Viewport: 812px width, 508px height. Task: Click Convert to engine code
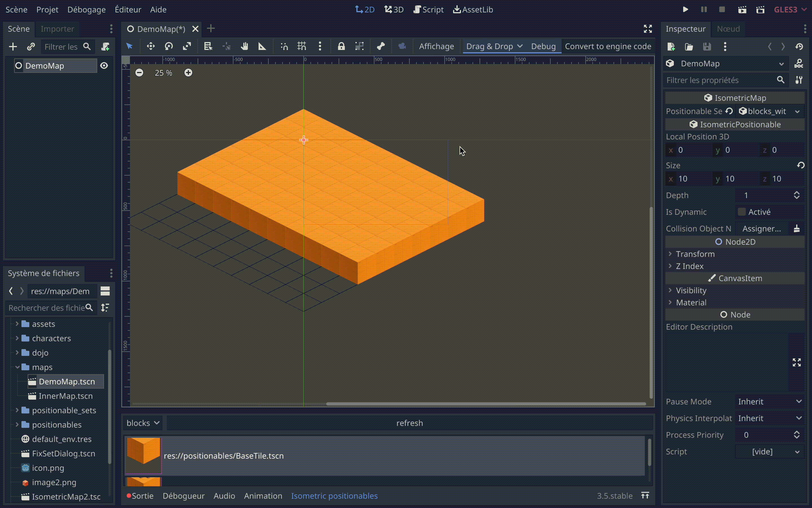click(608, 46)
